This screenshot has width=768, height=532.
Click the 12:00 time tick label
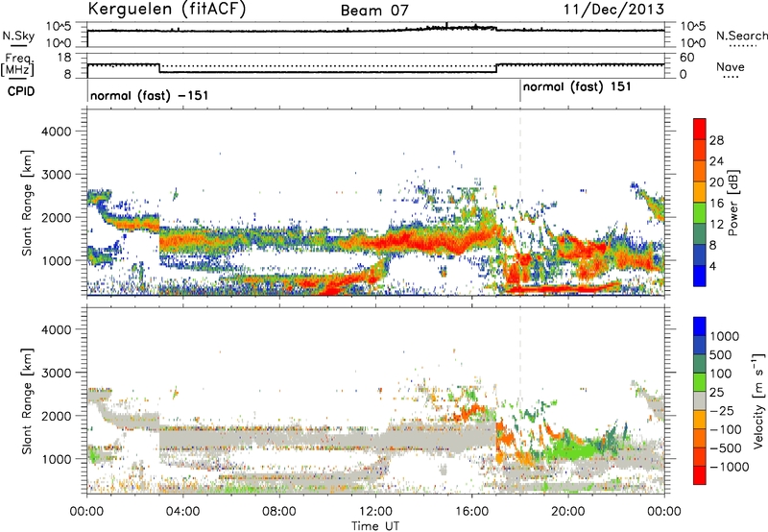375,512
